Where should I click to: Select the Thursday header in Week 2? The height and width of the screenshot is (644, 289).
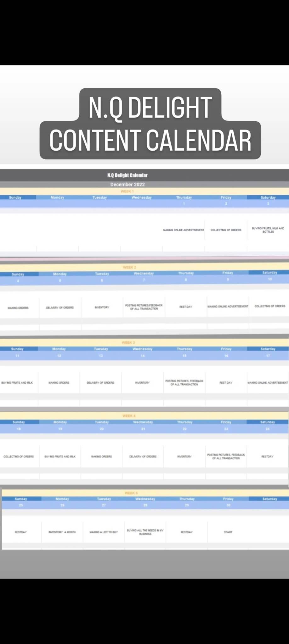tap(186, 273)
